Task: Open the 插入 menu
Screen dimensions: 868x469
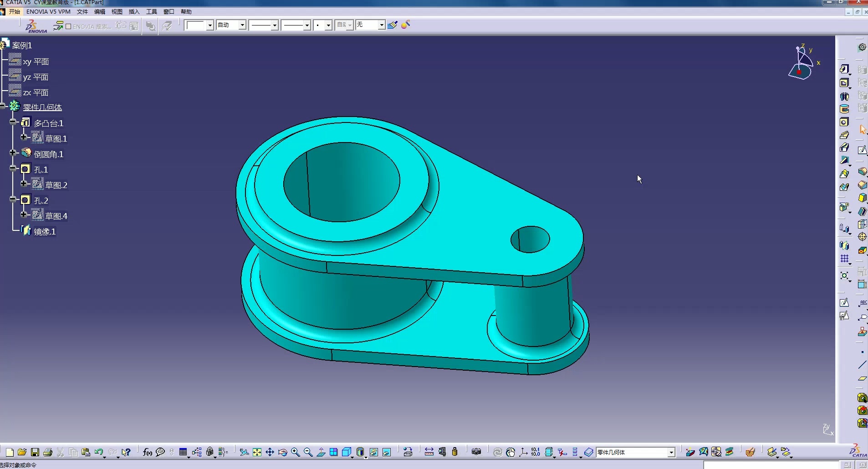Action: click(134, 12)
